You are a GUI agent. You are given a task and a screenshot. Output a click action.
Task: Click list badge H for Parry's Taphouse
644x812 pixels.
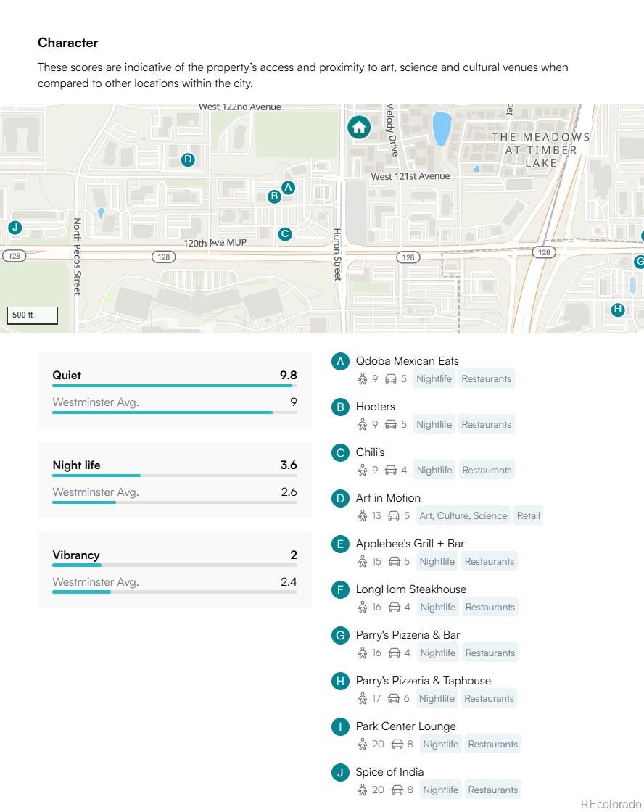click(x=340, y=681)
